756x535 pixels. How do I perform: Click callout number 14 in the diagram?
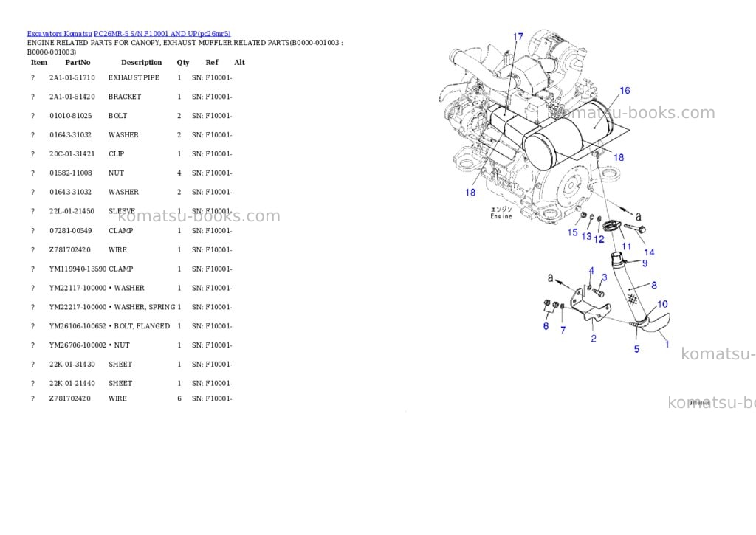(x=650, y=252)
